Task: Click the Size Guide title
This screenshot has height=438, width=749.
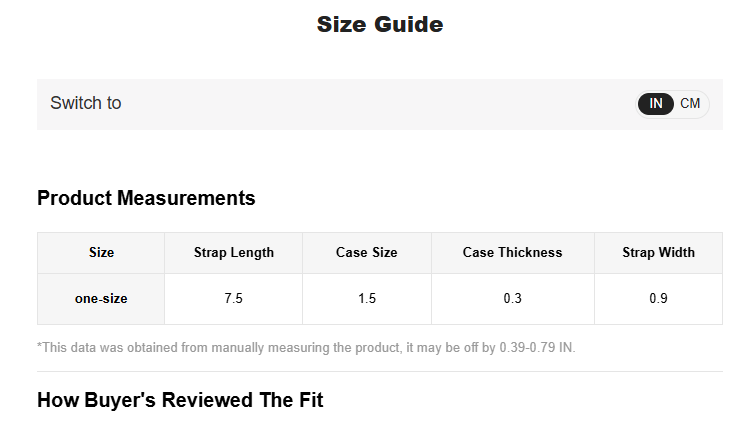Action: [380, 24]
